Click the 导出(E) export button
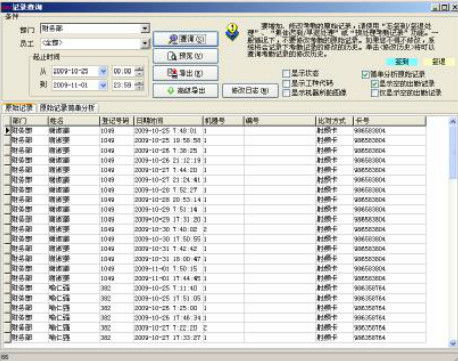 [185, 73]
